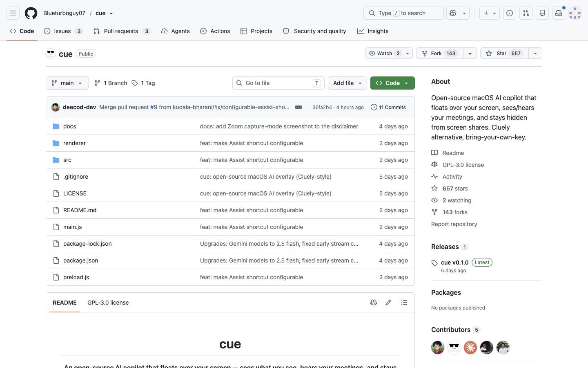Screen dimensions: 588x368
Task: Click Copilot icon in README header
Action: (x=374, y=303)
